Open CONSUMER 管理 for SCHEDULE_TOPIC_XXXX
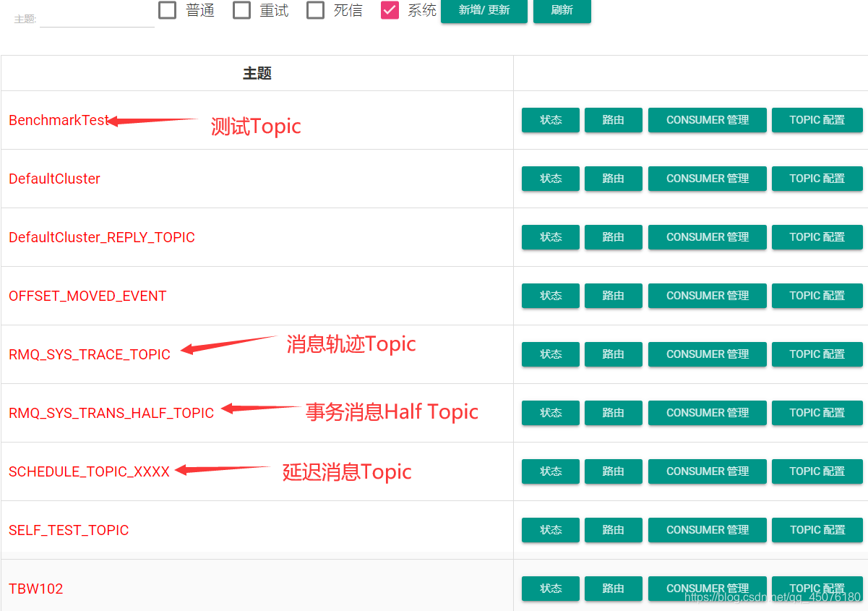This screenshot has height=611, width=868. [x=708, y=471]
